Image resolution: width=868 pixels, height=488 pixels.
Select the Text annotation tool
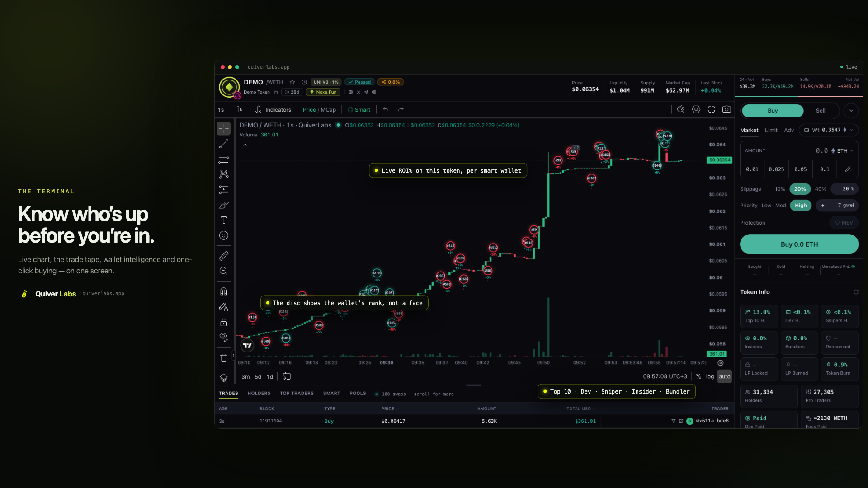click(224, 220)
